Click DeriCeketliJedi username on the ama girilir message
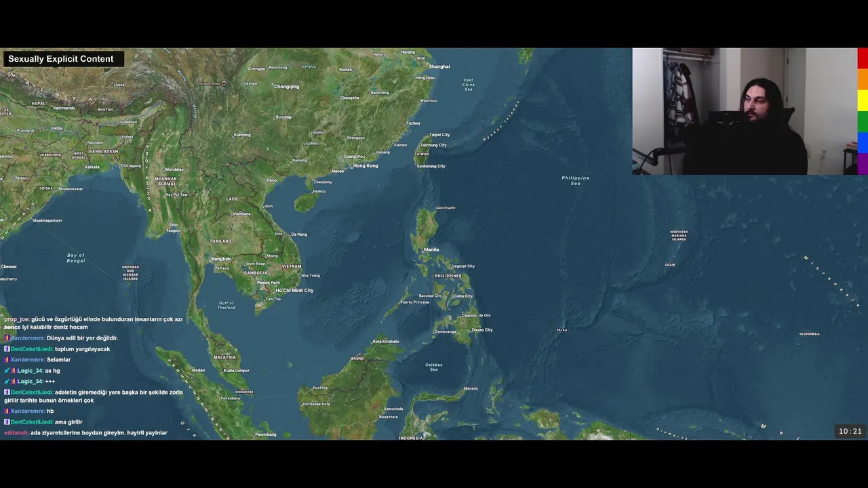The width and height of the screenshot is (868, 488). [32, 422]
